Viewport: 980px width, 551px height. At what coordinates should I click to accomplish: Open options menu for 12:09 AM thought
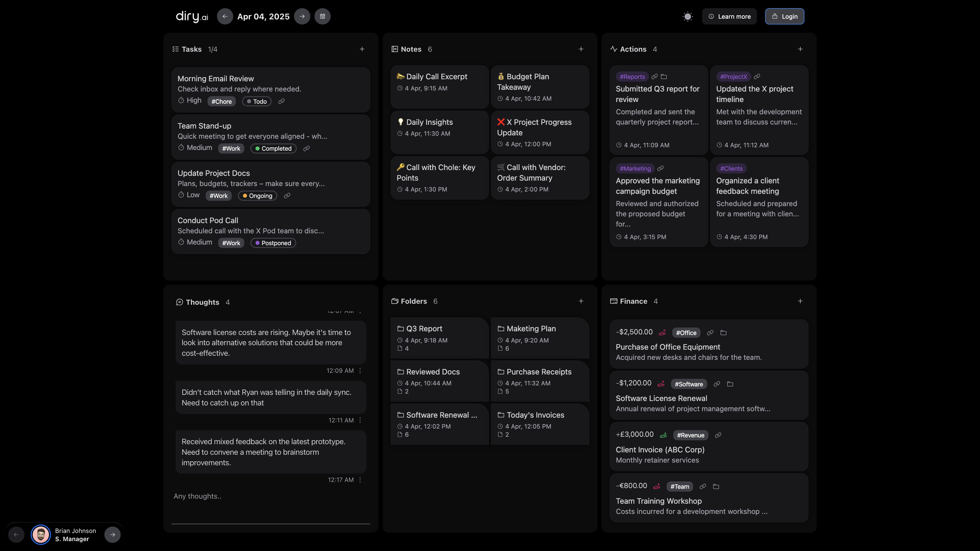tap(360, 370)
